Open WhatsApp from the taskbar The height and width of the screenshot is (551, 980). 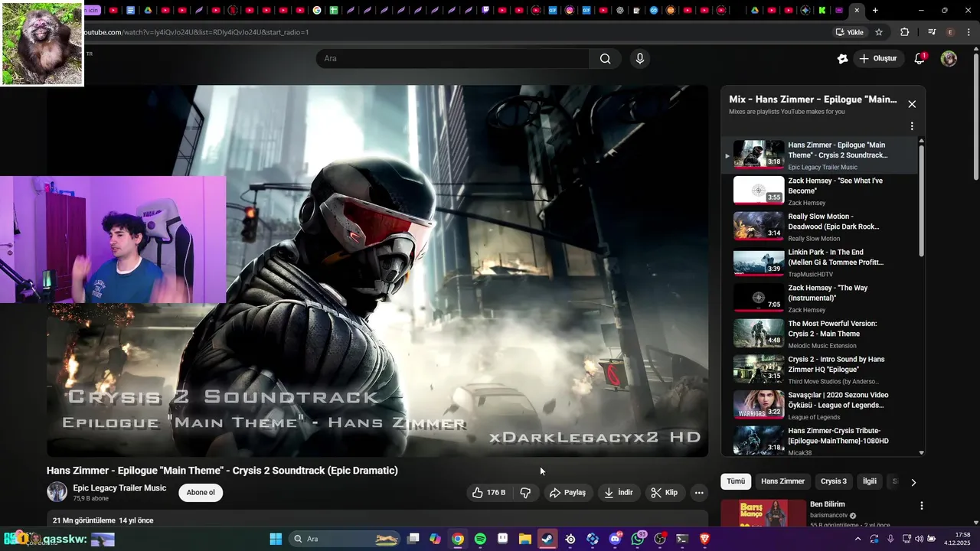click(638, 539)
